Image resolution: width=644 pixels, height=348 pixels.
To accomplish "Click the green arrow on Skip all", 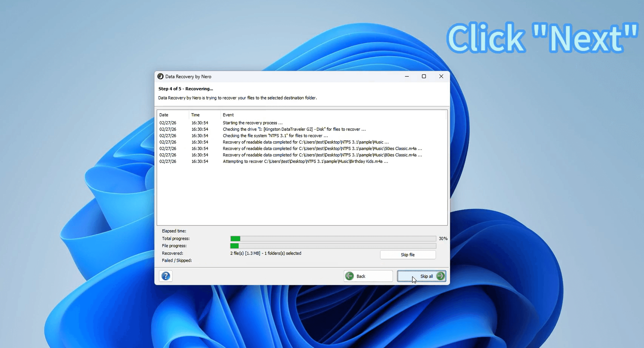I will pos(440,276).
